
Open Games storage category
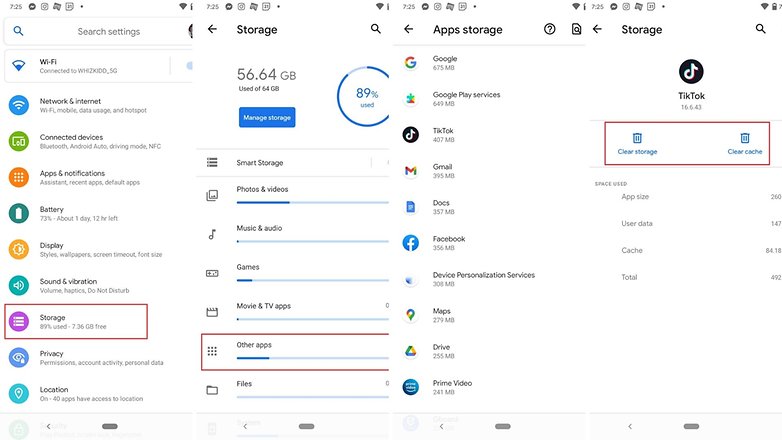293,273
